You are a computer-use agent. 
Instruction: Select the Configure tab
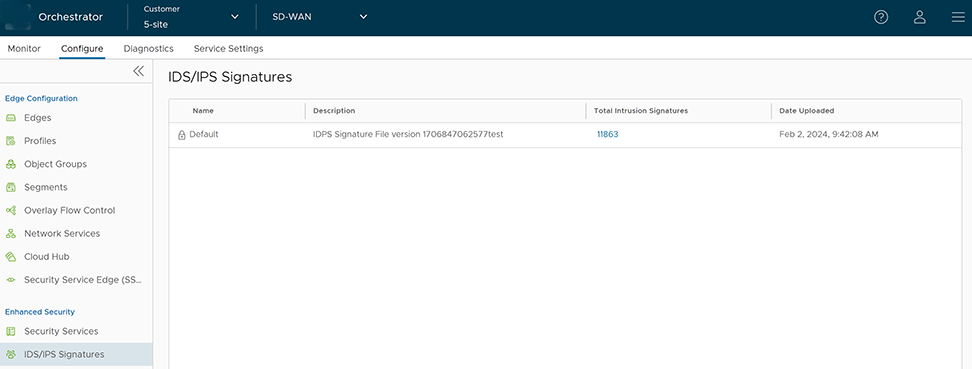point(82,48)
